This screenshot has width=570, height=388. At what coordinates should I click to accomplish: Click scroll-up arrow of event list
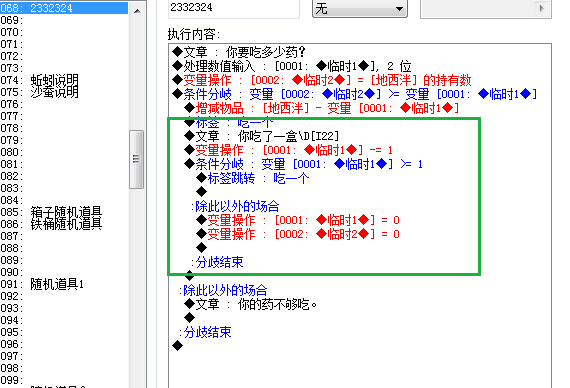137,11
